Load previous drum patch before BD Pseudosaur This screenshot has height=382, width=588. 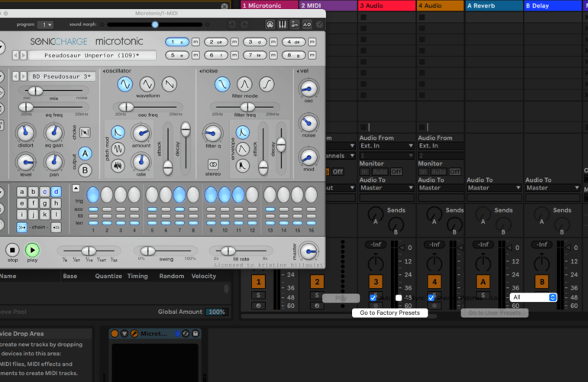pos(15,76)
